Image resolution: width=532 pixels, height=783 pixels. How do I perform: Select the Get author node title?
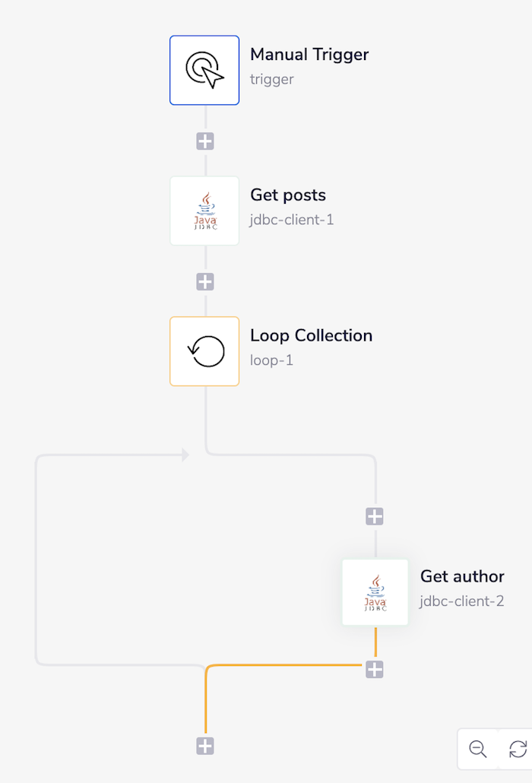462,576
